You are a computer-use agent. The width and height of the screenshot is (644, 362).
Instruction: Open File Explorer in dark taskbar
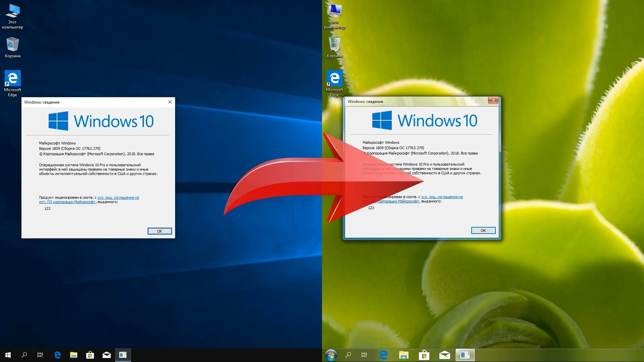[74, 355]
